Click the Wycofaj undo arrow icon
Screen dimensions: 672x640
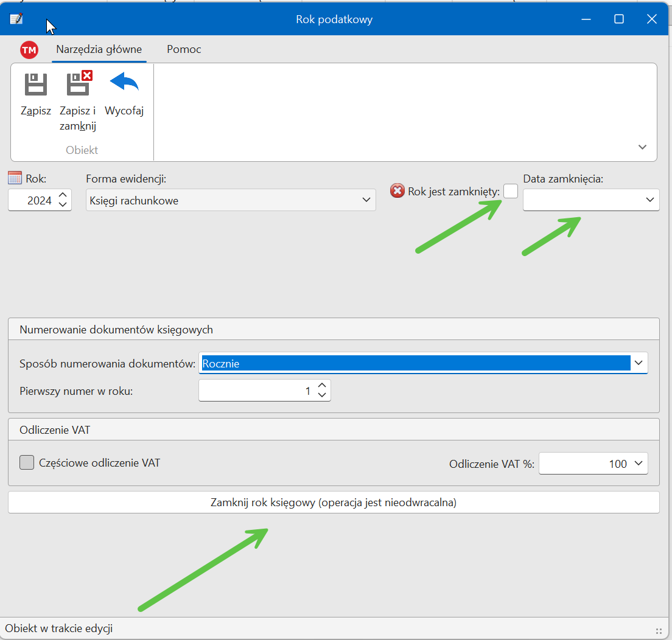pyautogui.click(x=124, y=83)
